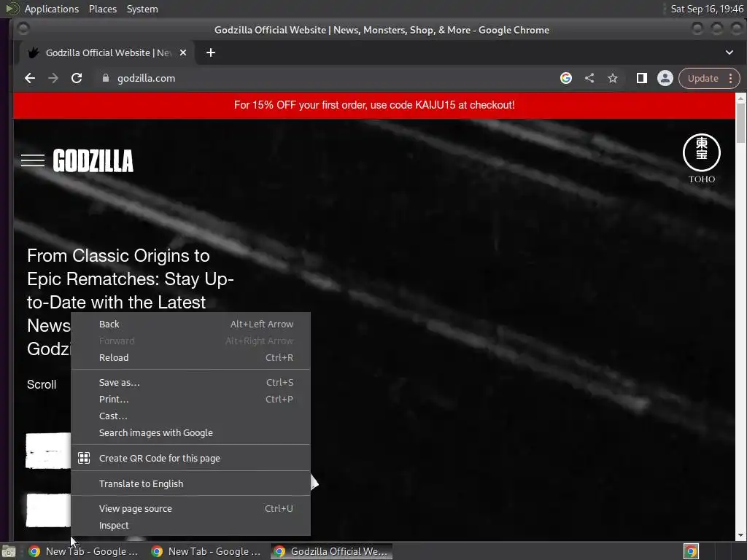Expand the tab search chevron

pos(729,52)
